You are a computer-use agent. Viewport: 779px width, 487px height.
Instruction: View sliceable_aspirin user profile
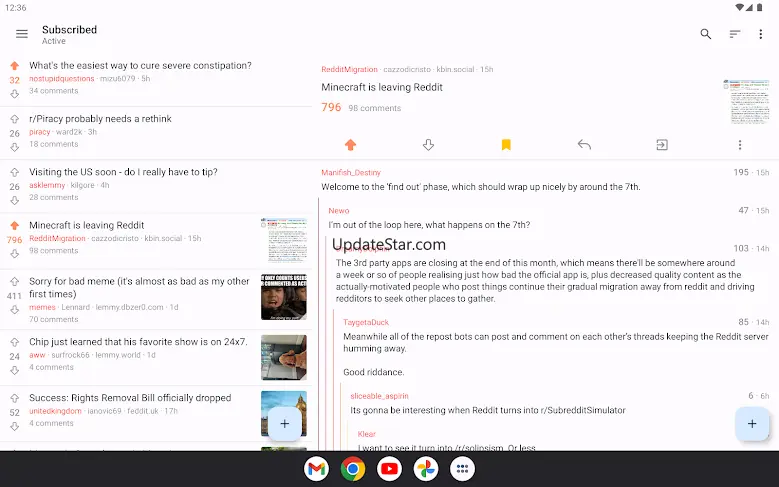pyautogui.click(x=379, y=396)
